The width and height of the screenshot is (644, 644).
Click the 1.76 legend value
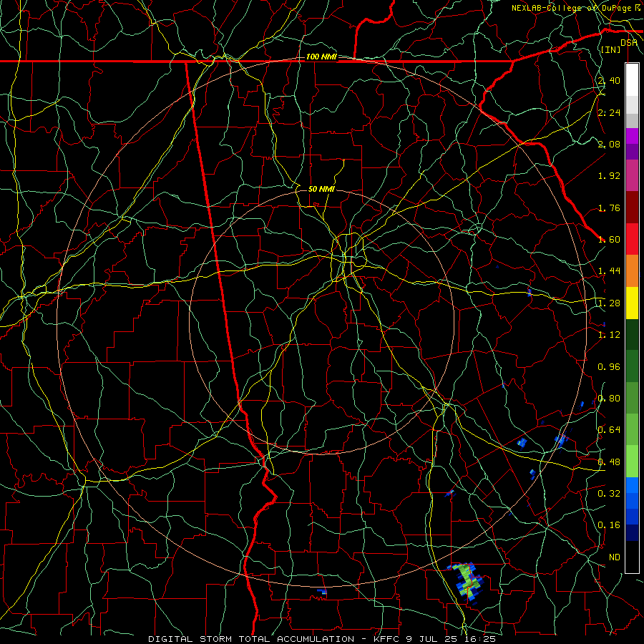609,208
